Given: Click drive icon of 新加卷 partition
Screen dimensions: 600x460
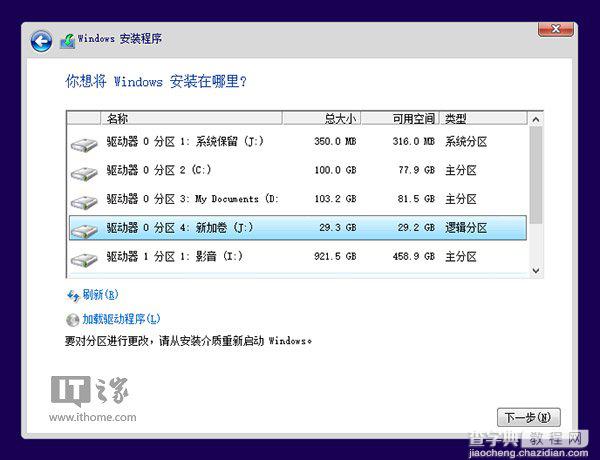Looking at the screenshot, I should coord(84,231).
